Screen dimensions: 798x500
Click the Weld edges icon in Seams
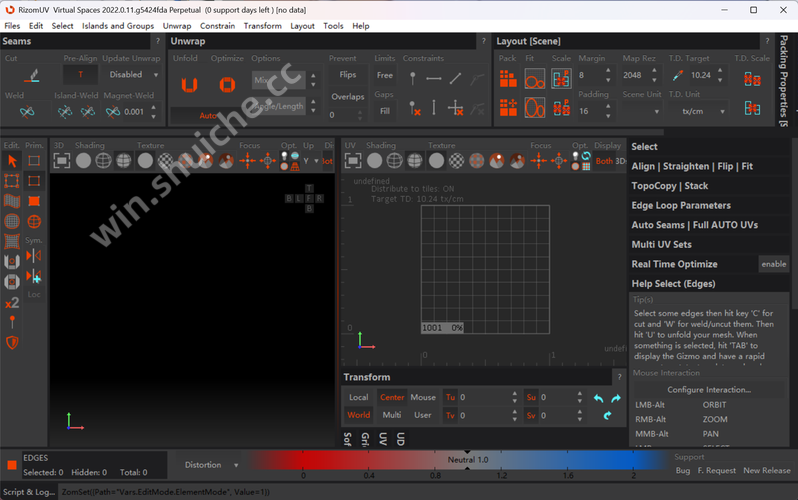point(27,112)
